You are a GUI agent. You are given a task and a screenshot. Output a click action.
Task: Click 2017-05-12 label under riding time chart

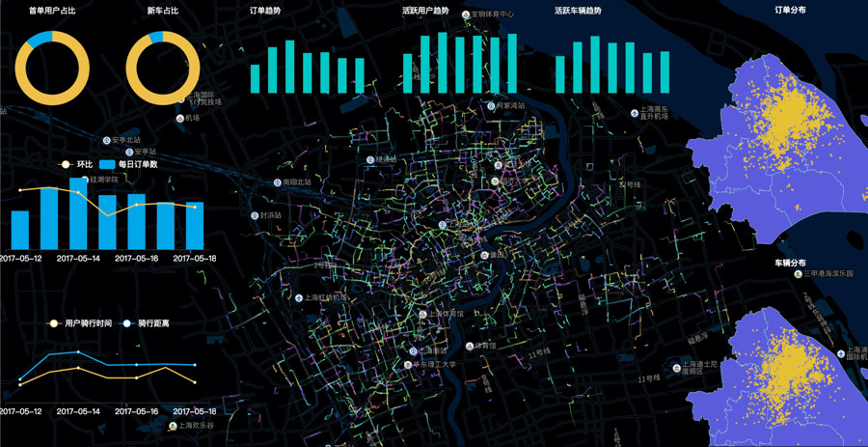[20, 411]
